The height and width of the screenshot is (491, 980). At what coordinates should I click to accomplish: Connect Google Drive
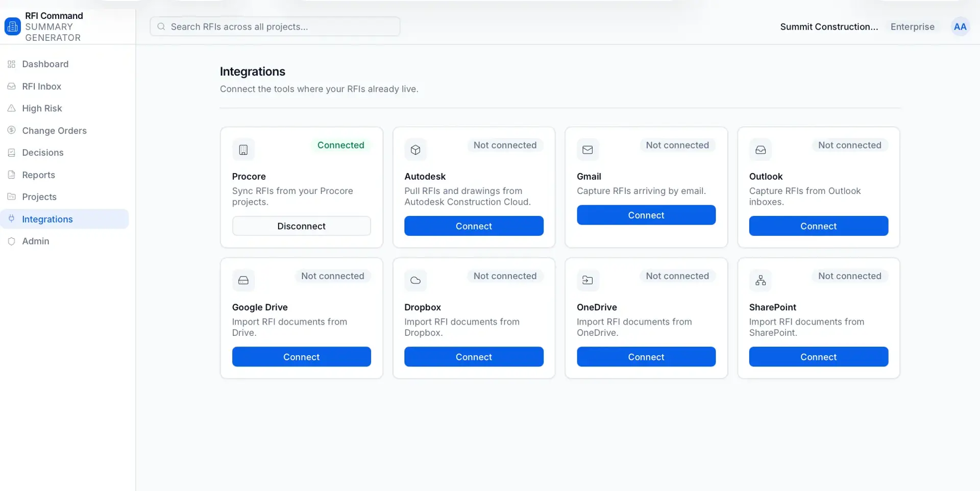301,357
